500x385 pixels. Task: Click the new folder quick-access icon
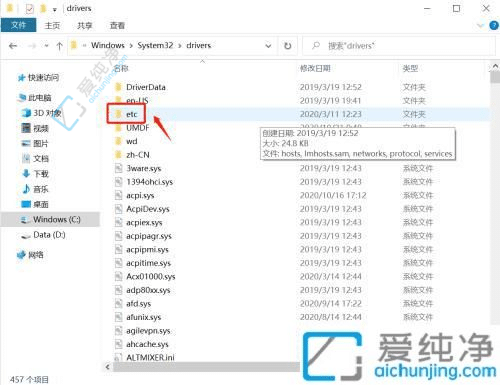[43, 9]
